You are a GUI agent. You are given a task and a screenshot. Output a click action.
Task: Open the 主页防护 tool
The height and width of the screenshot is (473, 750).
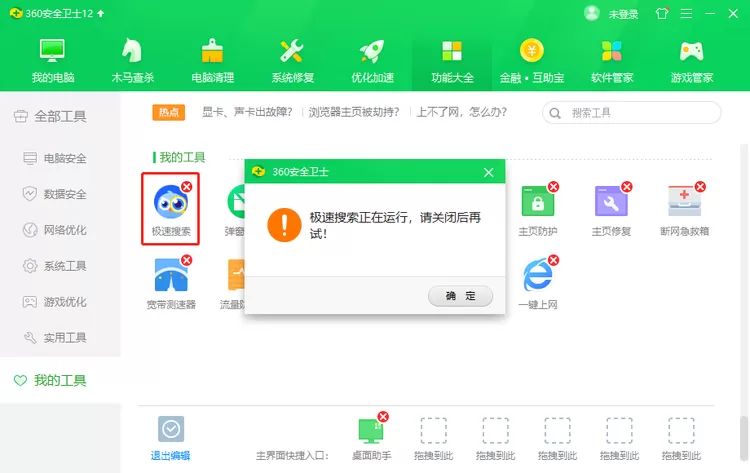point(538,202)
